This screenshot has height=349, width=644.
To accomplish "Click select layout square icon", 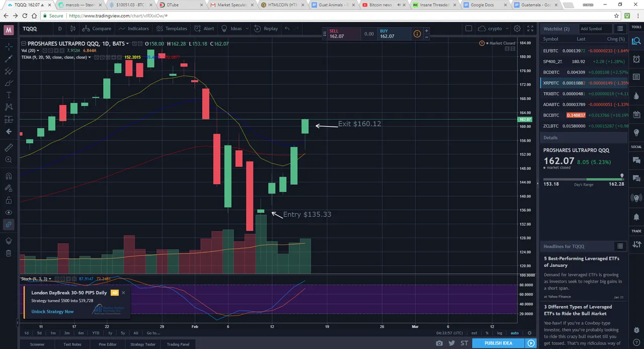I will point(469,29).
